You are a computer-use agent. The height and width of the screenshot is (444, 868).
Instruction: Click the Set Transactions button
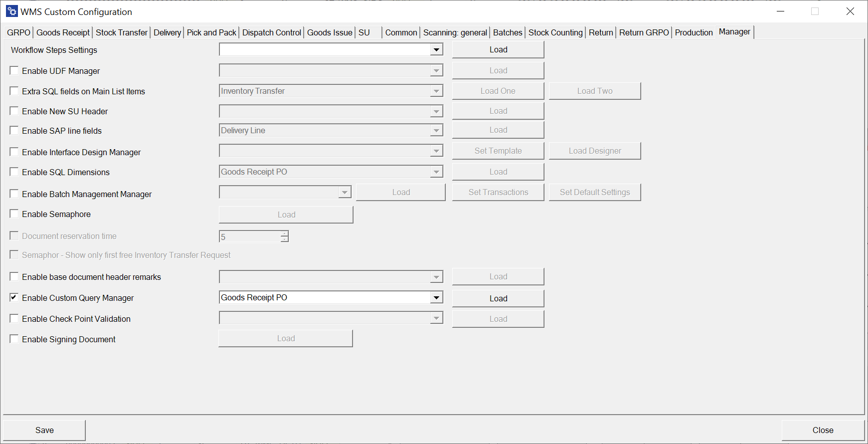coord(498,192)
